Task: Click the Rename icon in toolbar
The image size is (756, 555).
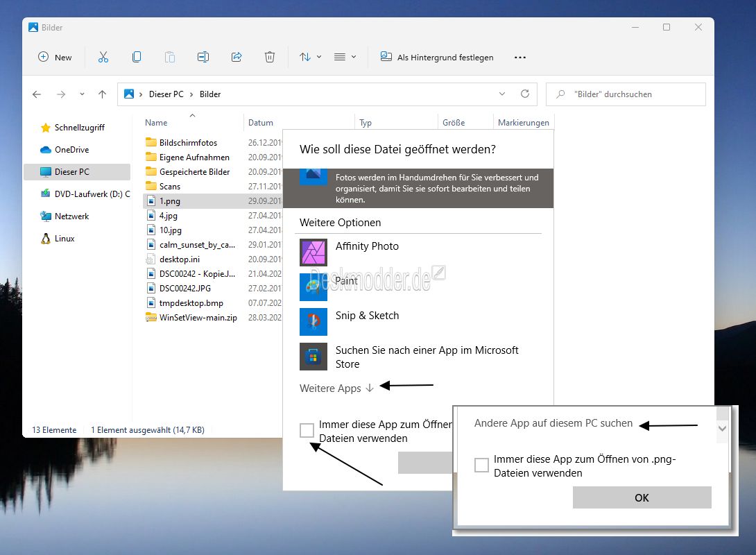Action: pyautogui.click(x=203, y=57)
